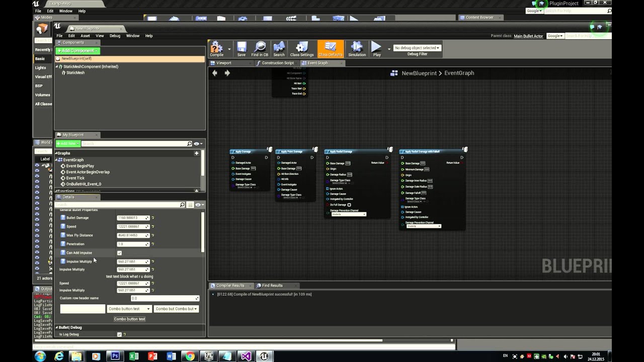The height and width of the screenshot is (362, 644).
Task: Open the debug object filter dropdown
Action: pyautogui.click(x=417, y=48)
